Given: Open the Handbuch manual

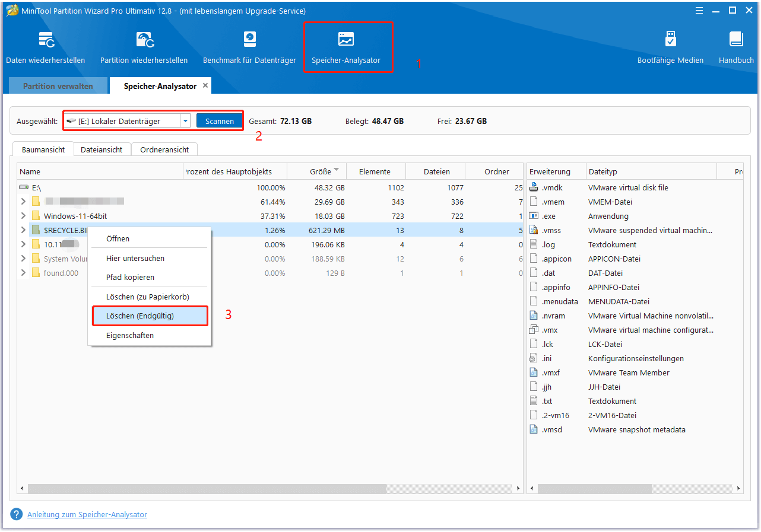Looking at the screenshot, I should [736, 47].
